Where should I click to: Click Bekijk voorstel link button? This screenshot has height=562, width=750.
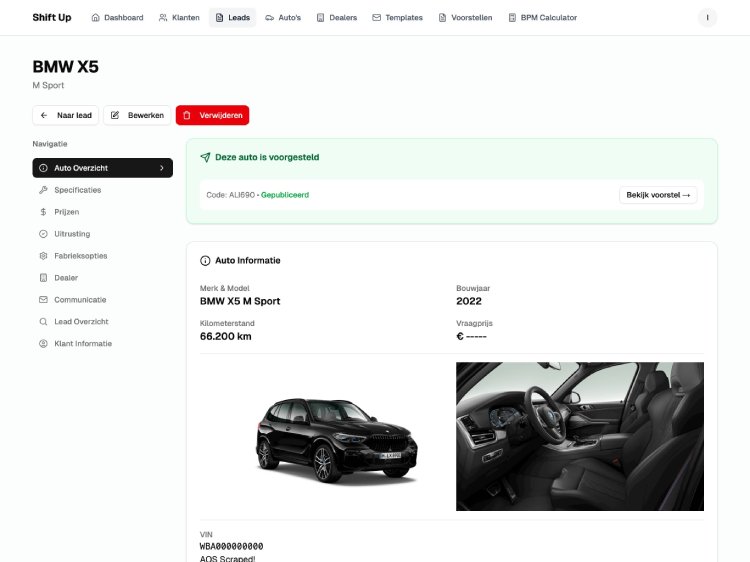(x=659, y=195)
